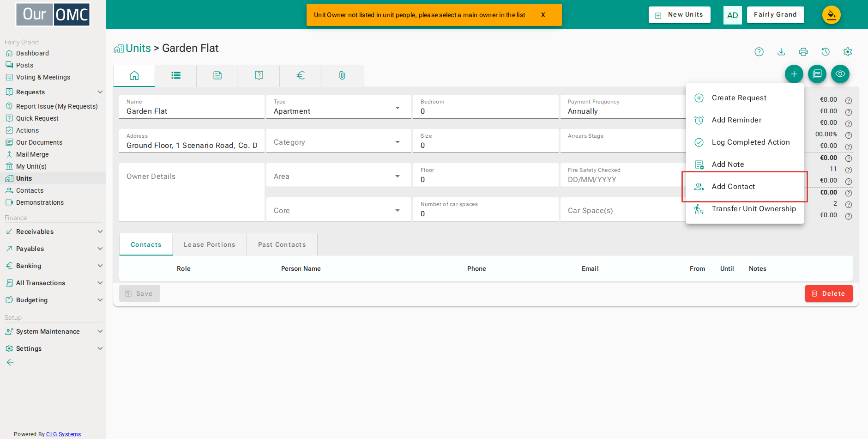Click the yellow paint bucket theme icon

tap(832, 15)
